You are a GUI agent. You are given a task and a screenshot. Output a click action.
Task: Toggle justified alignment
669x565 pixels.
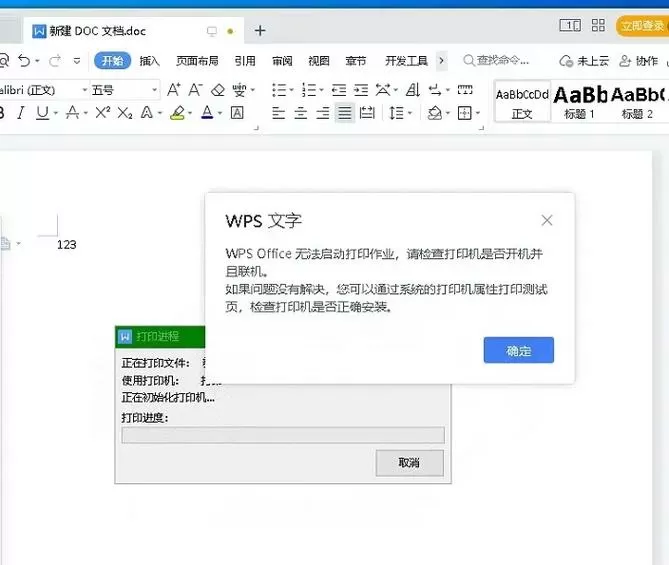tap(345, 113)
